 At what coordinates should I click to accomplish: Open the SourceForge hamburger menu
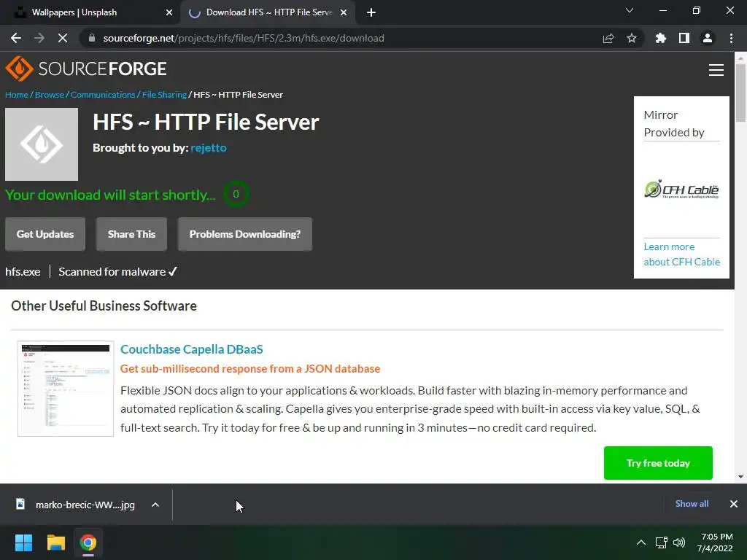tap(716, 70)
